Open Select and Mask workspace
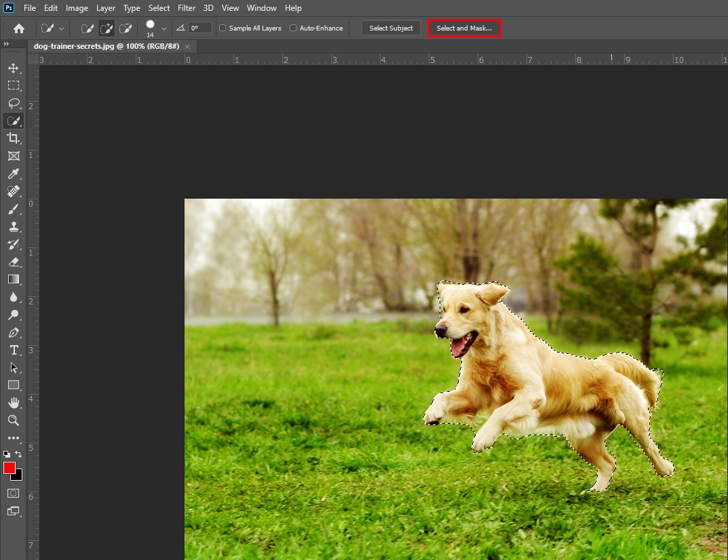Viewport: 728px width, 560px height. pyautogui.click(x=464, y=28)
